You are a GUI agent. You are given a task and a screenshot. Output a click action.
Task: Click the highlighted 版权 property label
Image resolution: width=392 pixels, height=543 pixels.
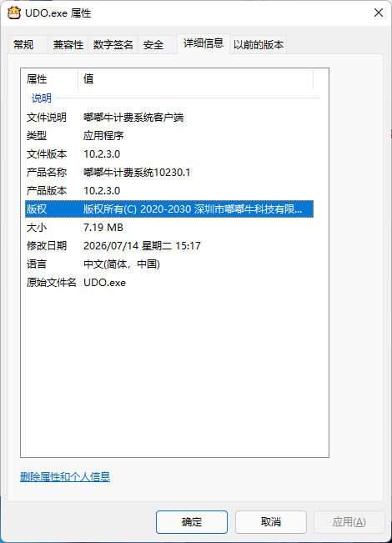37,209
